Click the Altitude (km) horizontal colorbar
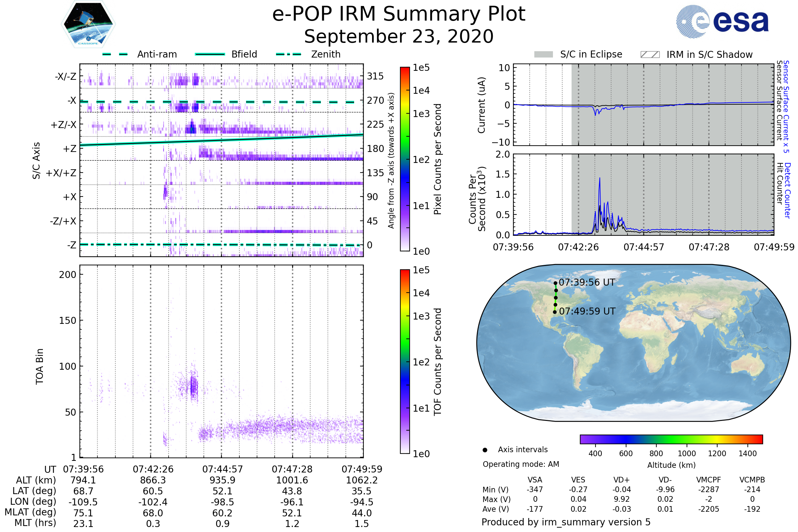Viewport: 798px width, 532px height. [671, 439]
